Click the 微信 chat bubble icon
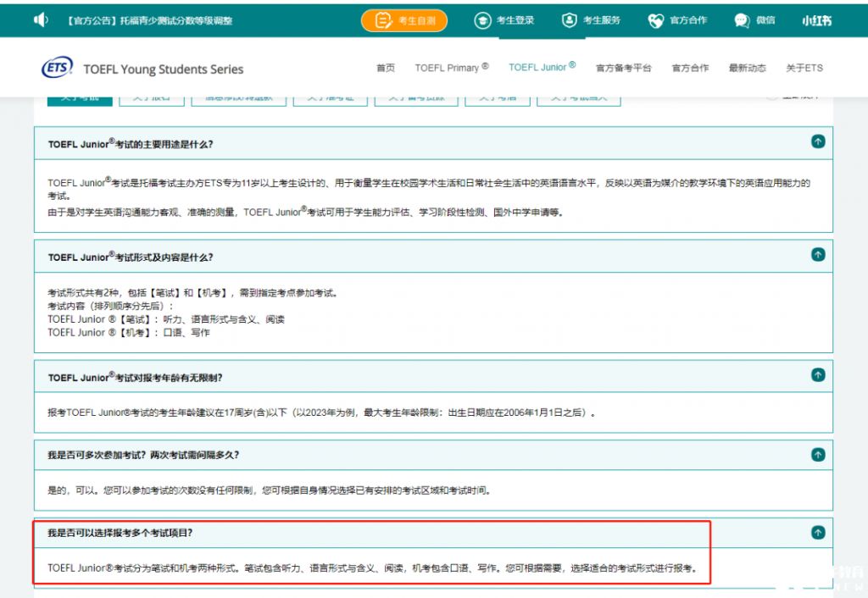The height and width of the screenshot is (598, 868). pos(742,20)
